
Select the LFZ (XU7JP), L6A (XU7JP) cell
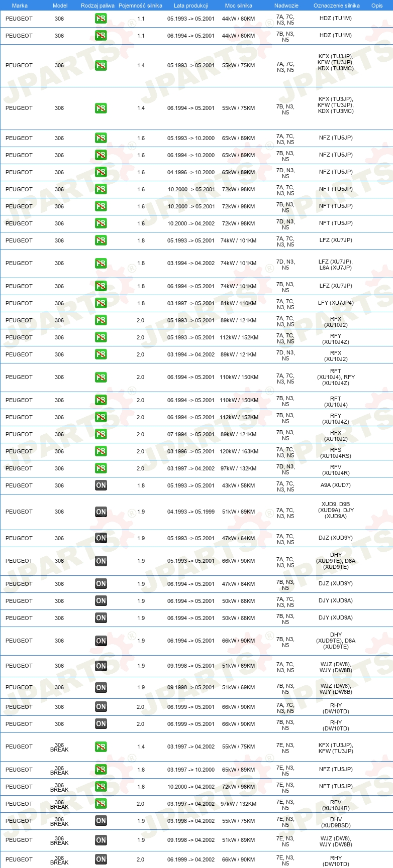coord(336,265)
